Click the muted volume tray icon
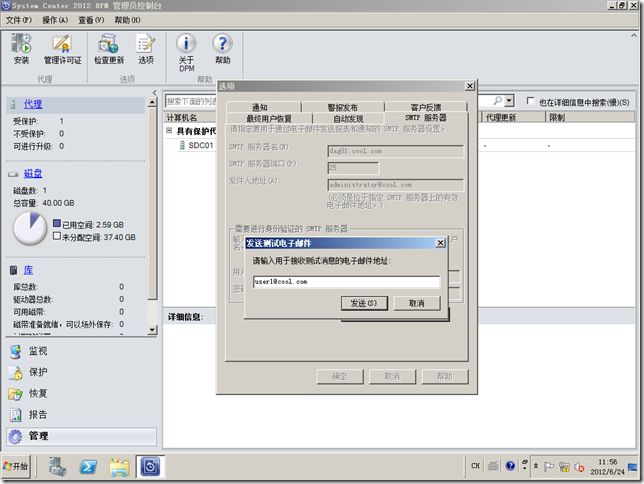This screenshot has height=484, width=644. point(579,467)
